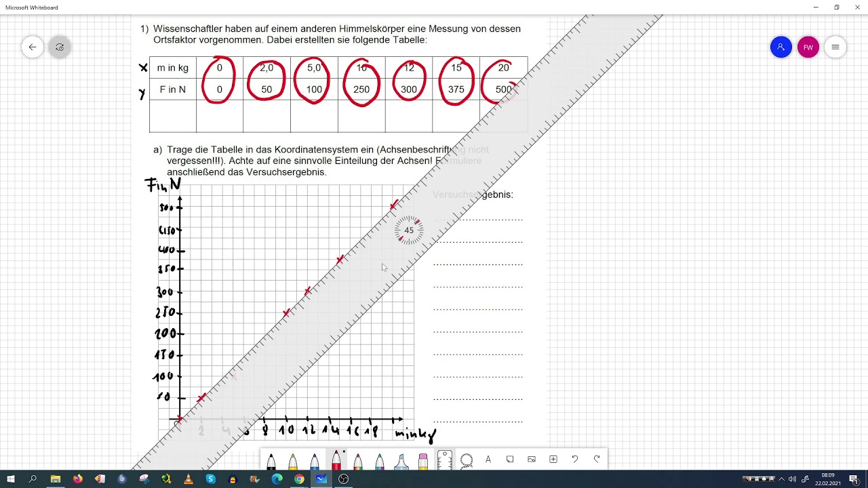This screenshot has width=868, height=488.
Task: Switch to Microsoft Whiteboard taskbar icon
Action: point(321,479)
